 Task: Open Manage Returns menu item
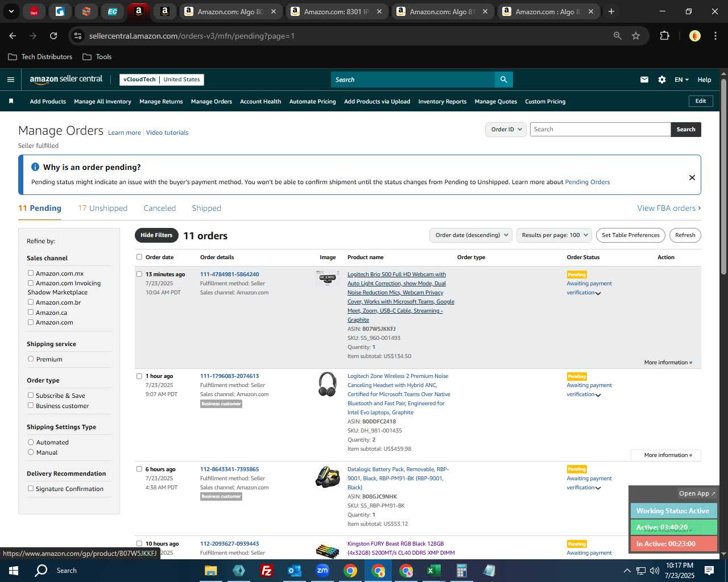click(161, 102)
